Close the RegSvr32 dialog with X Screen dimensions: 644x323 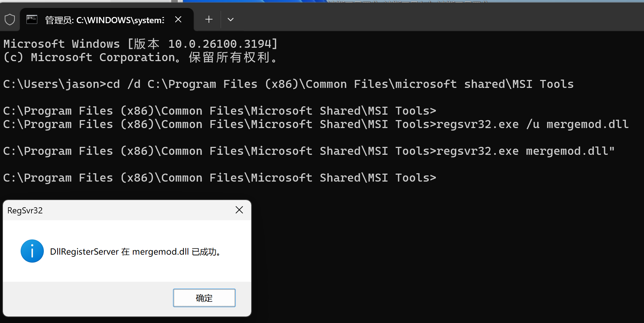click(x=239, y=210)
